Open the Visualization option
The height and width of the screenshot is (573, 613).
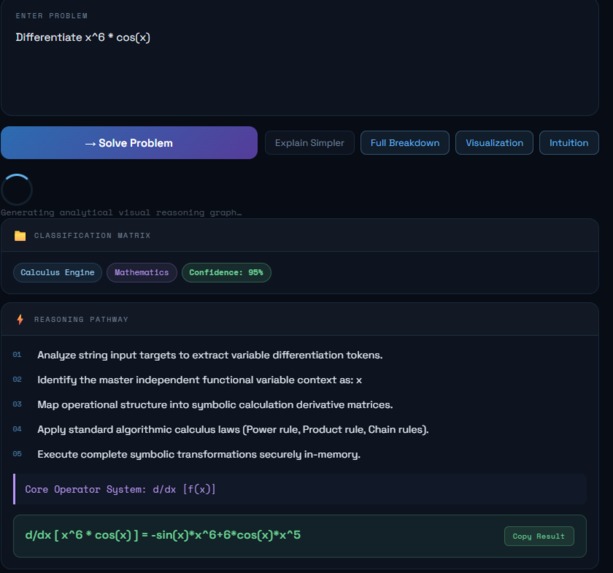pos(494,143)
